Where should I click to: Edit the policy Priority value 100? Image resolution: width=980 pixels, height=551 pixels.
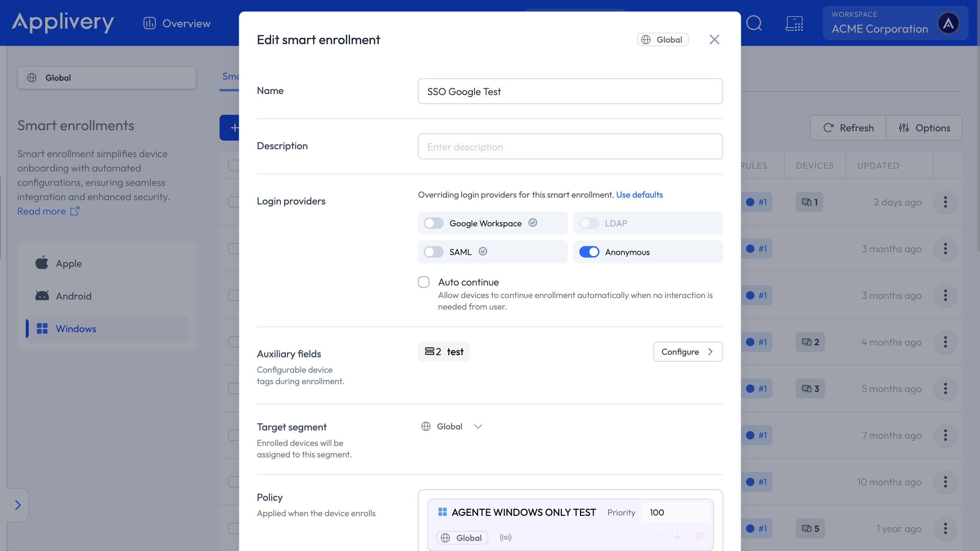(675, 512)
